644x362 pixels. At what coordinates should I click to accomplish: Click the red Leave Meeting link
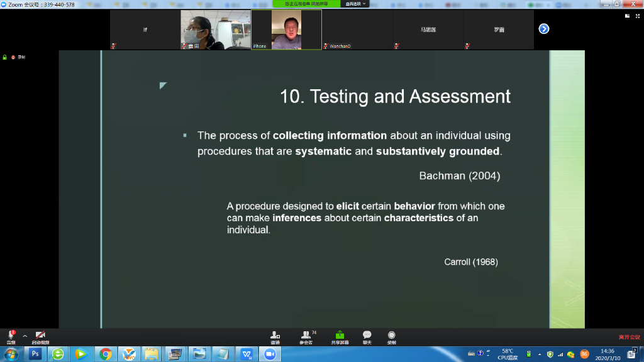pos(628,337)
